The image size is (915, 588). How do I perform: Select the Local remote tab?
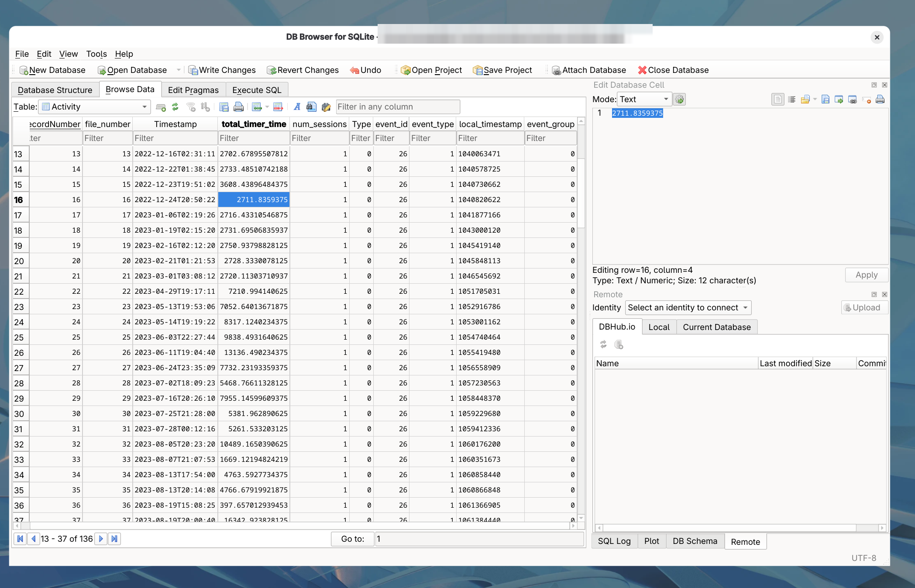659,327
